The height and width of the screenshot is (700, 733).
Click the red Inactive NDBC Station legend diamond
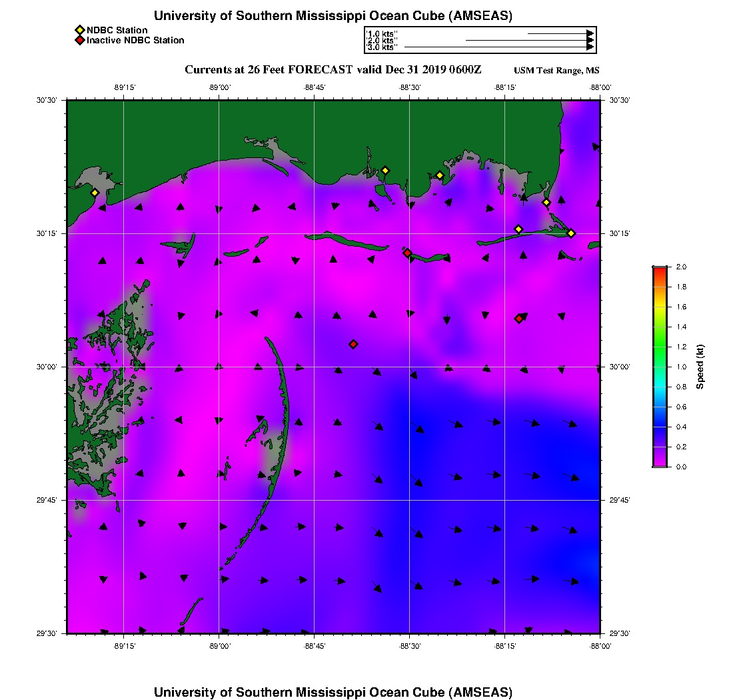[79, 40]
